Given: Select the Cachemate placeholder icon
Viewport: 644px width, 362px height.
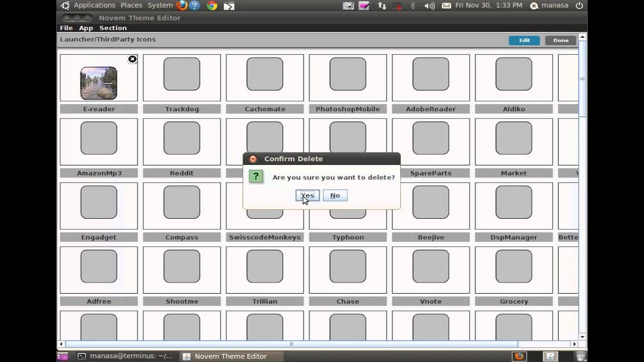Looking at the screenshot, I should 265,74.
